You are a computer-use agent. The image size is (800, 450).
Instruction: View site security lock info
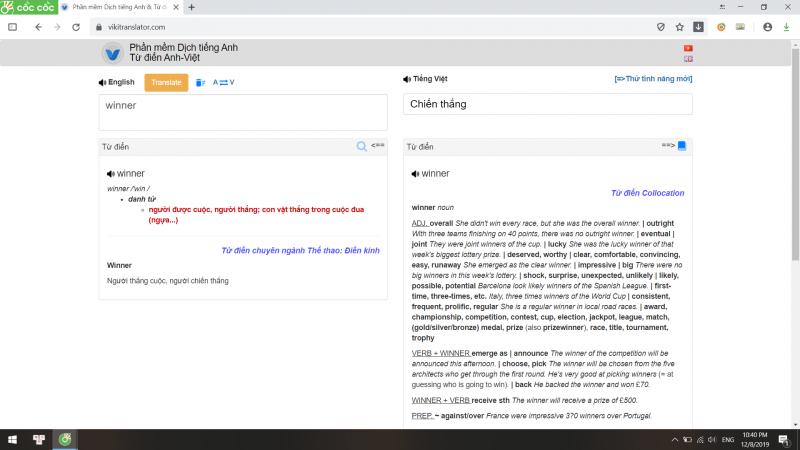(x=99, y=27)
